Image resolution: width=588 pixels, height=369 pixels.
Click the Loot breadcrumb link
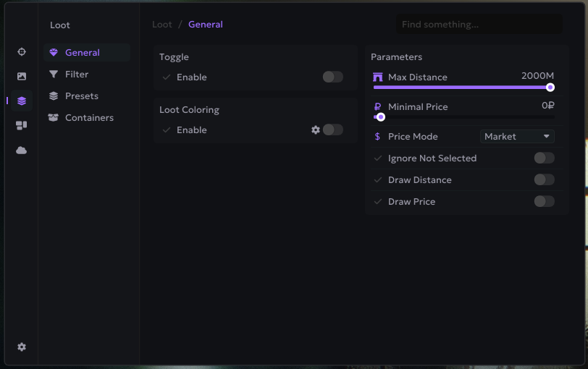[162, 25]
